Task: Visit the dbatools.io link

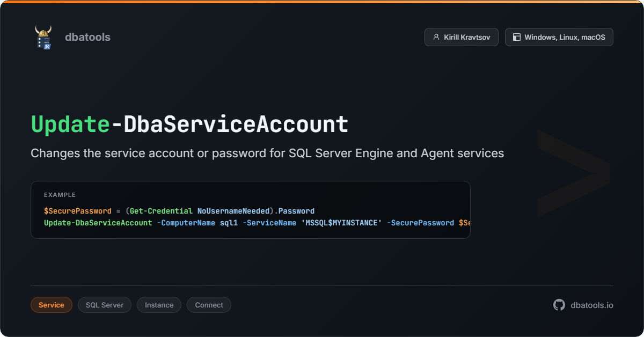Action: (591, 305)
